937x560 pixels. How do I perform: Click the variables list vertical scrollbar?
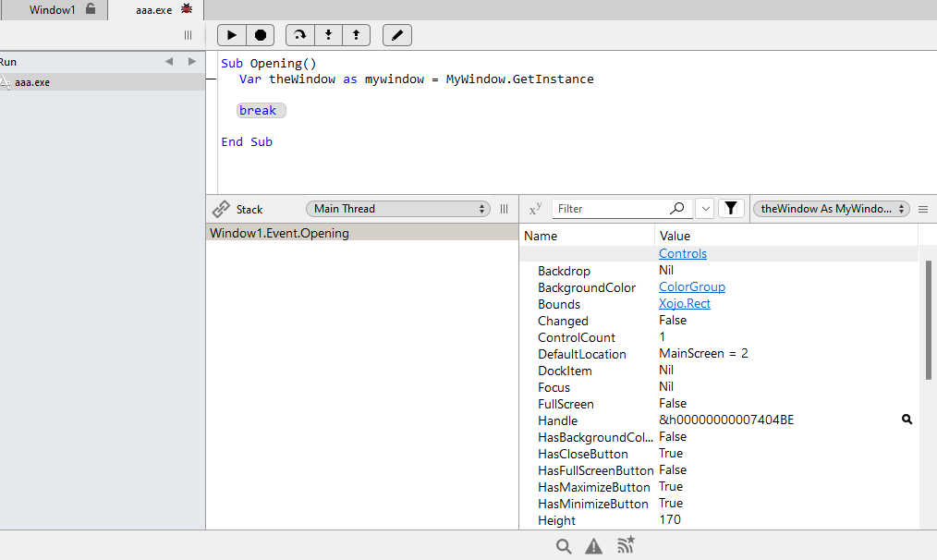[x=928, y=320]
